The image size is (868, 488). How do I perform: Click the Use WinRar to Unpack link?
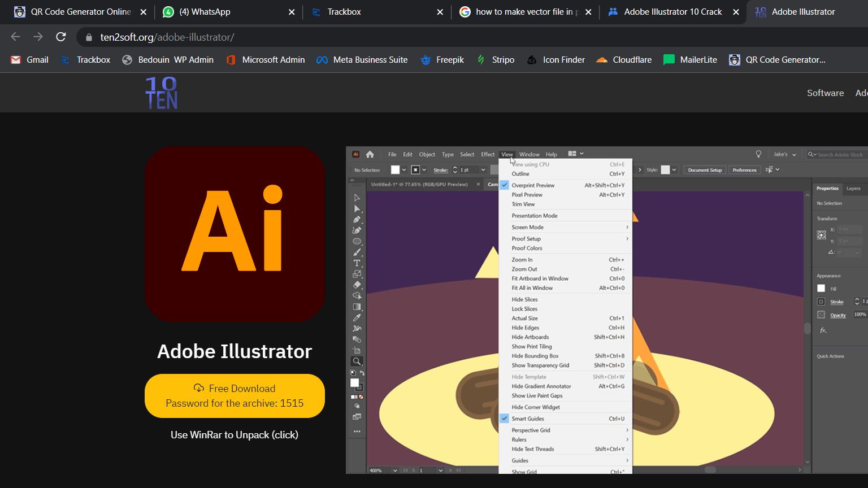coord(235,435)
